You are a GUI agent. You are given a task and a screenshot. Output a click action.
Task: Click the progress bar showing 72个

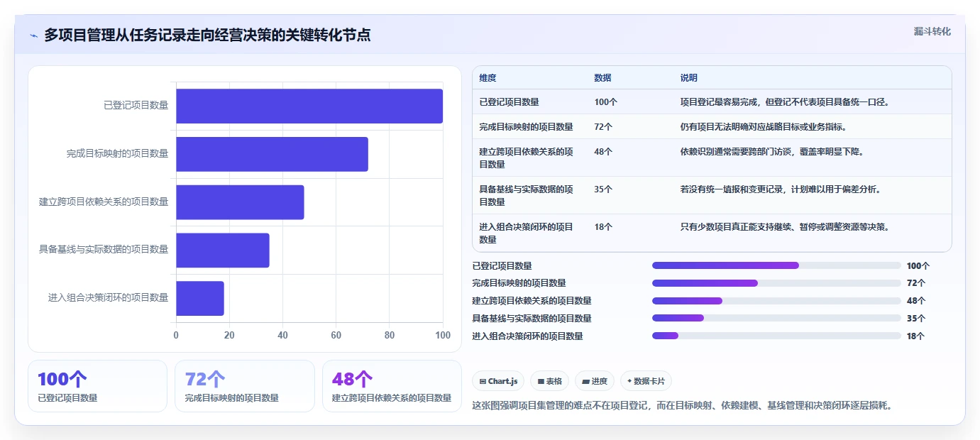coord(776,283)
